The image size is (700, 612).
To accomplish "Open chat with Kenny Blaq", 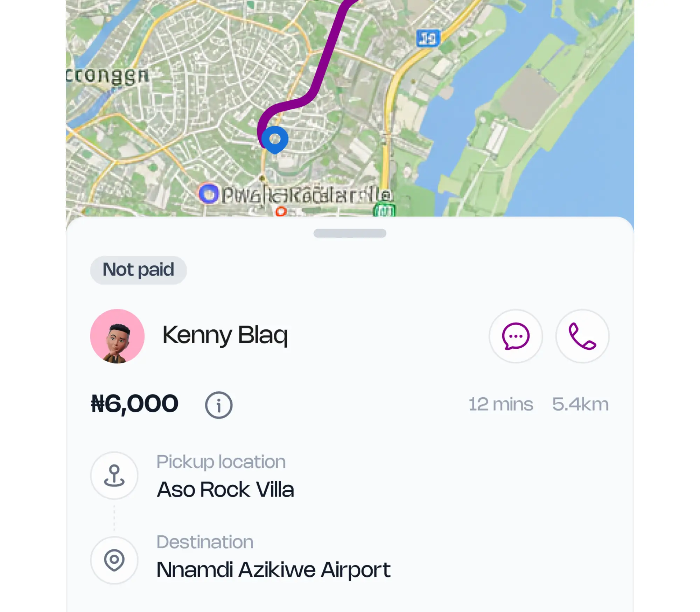I will (516, 336).
